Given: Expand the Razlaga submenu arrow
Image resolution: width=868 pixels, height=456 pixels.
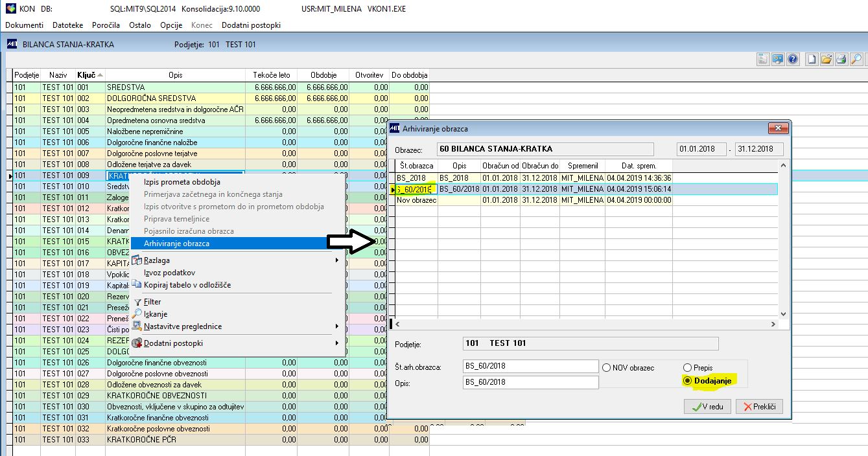Looking at the screenshot, I should (336, 260).
